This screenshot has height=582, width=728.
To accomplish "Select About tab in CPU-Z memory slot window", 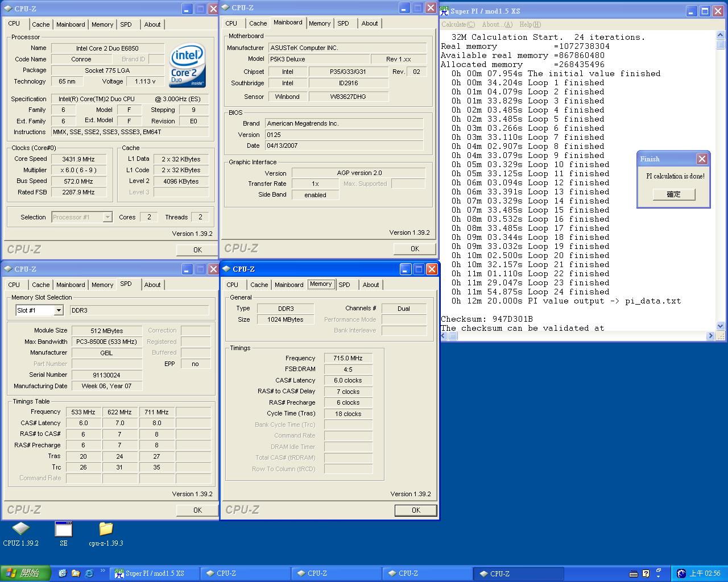I will pos(152,285).
